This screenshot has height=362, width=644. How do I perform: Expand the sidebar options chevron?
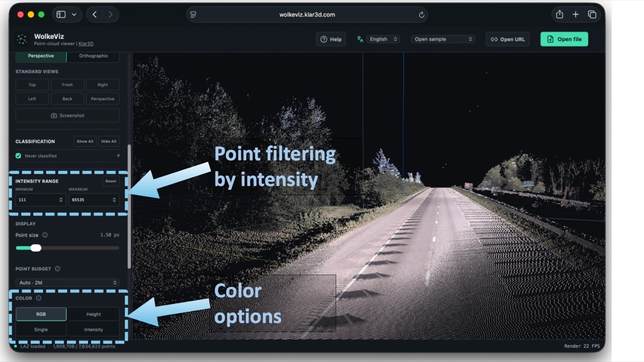click(74, 14)
